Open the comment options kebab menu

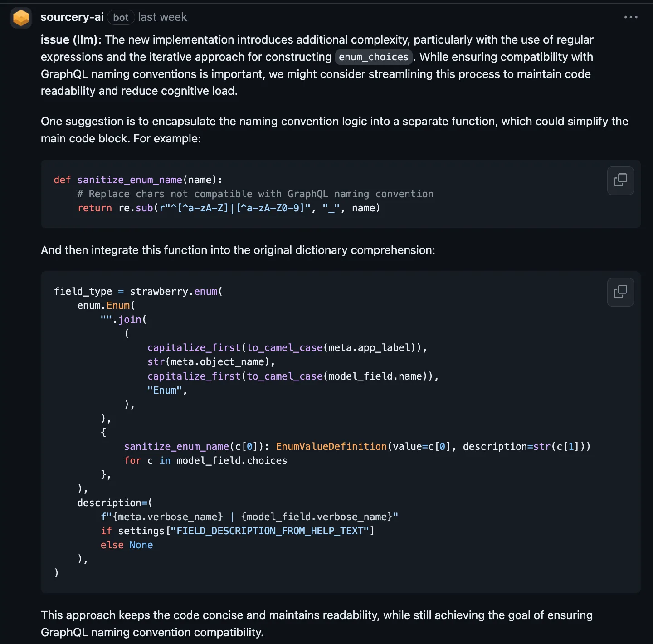click(631, 17)
